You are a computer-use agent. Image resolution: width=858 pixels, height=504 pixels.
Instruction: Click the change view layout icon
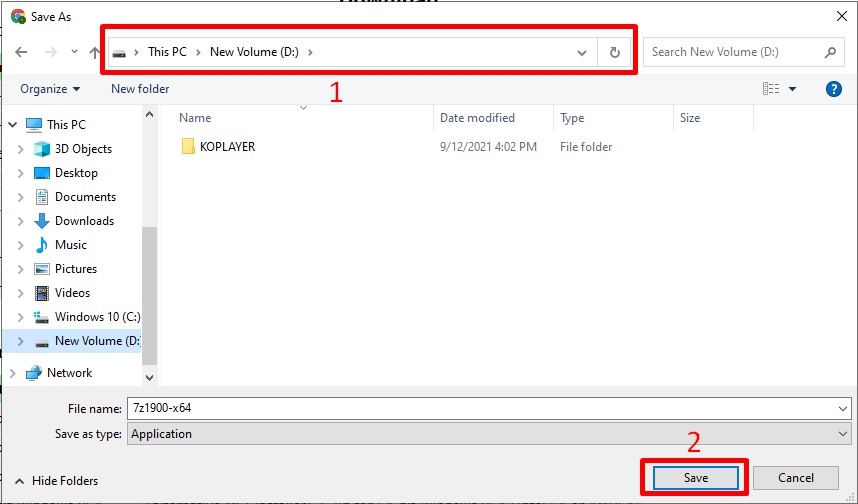point(771,89)
